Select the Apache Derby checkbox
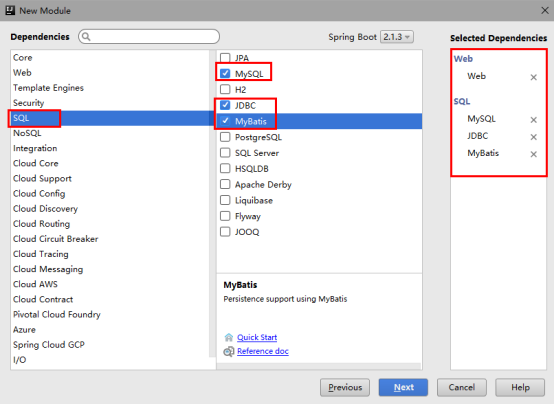 (x=225, y=184)
